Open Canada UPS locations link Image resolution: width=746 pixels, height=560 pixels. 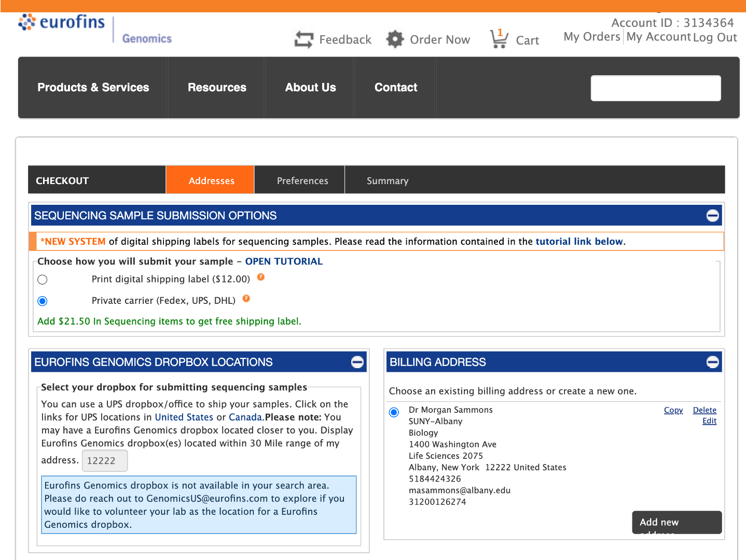245,417
